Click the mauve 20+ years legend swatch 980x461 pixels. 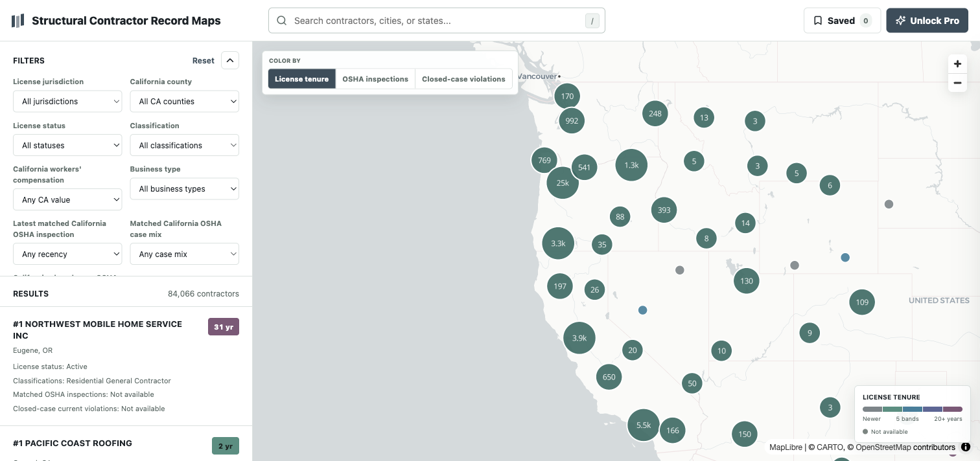953,409
